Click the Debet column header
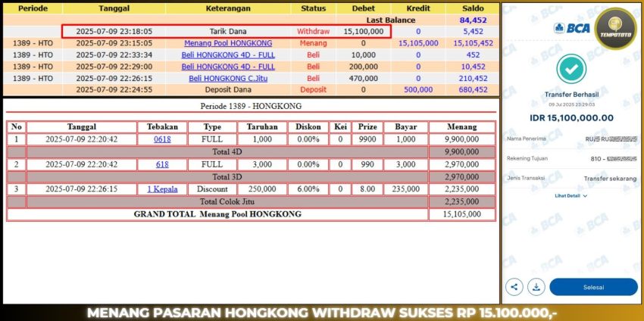 [364, 8]
